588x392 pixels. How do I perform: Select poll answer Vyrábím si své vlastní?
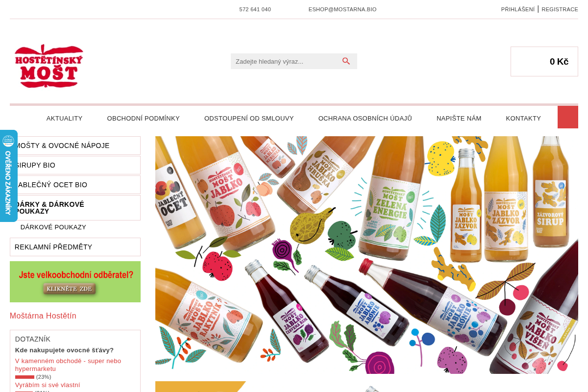48,385
